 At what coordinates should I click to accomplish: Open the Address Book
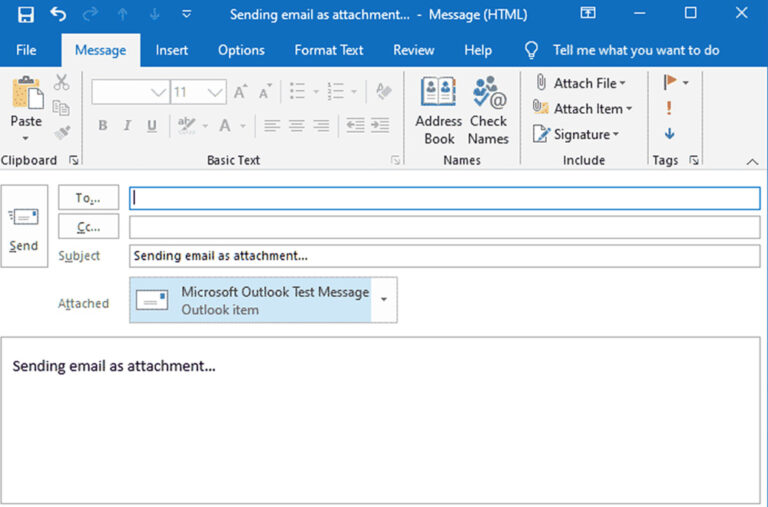tap(438, 110)
